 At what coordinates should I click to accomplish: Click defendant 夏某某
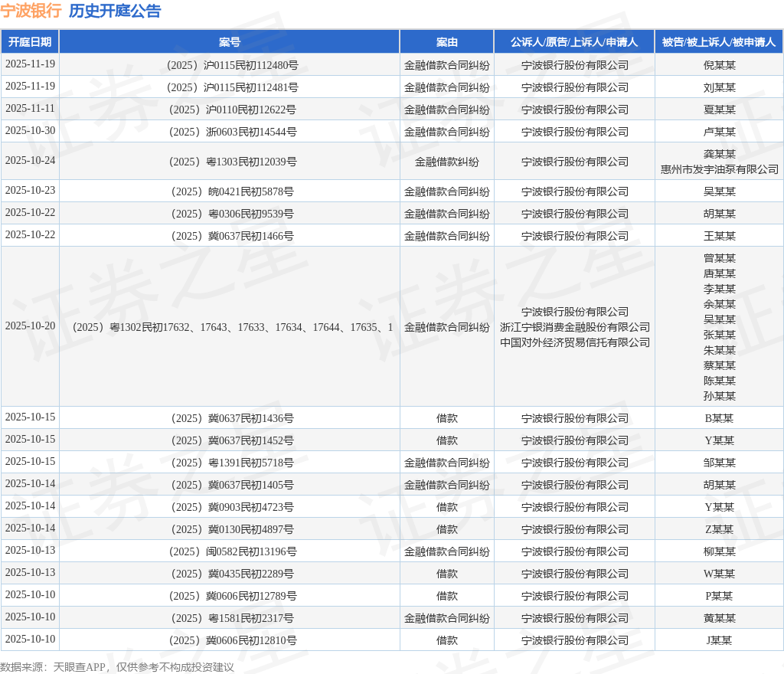click(720, 110)
